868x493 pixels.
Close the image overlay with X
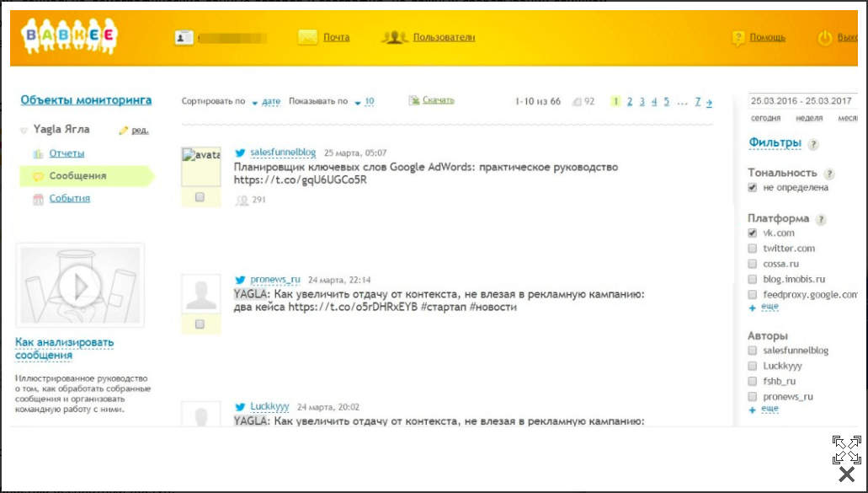pos(846,474)
